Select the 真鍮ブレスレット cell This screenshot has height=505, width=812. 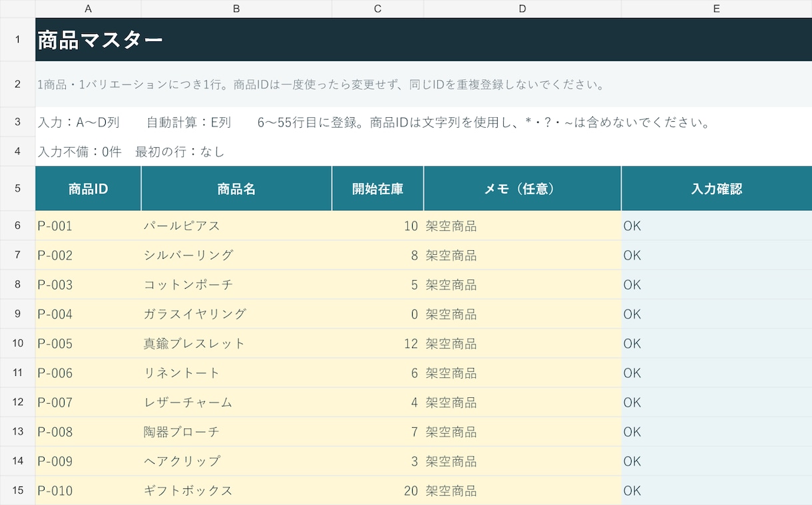pyautogui.click(x=236, y=343)
